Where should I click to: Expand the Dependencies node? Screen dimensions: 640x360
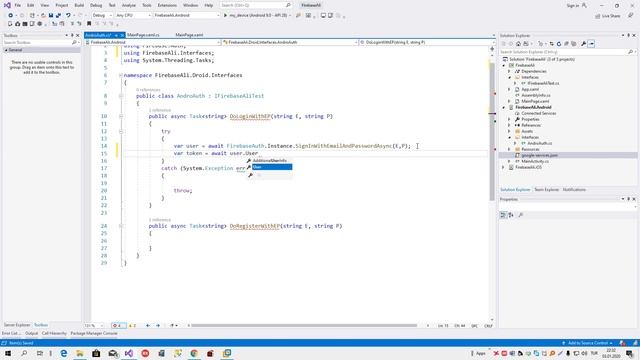coord(509,71)
